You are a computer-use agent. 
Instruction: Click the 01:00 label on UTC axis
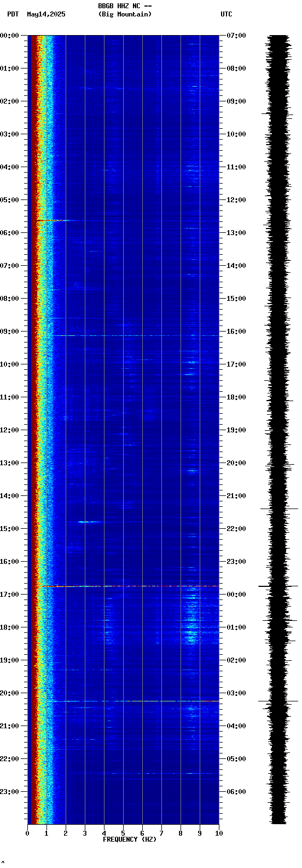[x=236, y=627]
